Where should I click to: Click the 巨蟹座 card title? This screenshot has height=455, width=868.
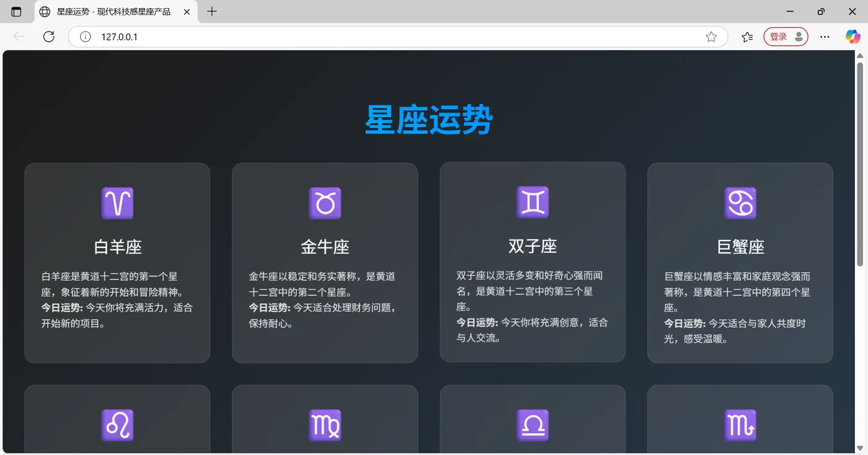pos(740,247)
